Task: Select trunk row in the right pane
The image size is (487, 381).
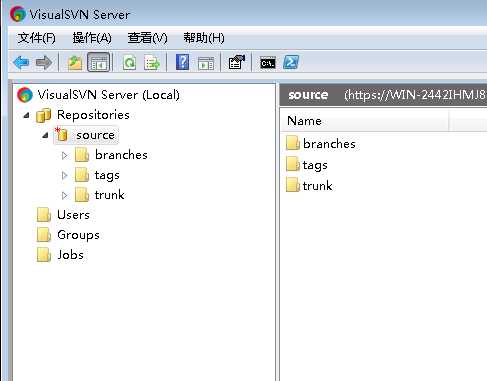Action: coord(309,185)
